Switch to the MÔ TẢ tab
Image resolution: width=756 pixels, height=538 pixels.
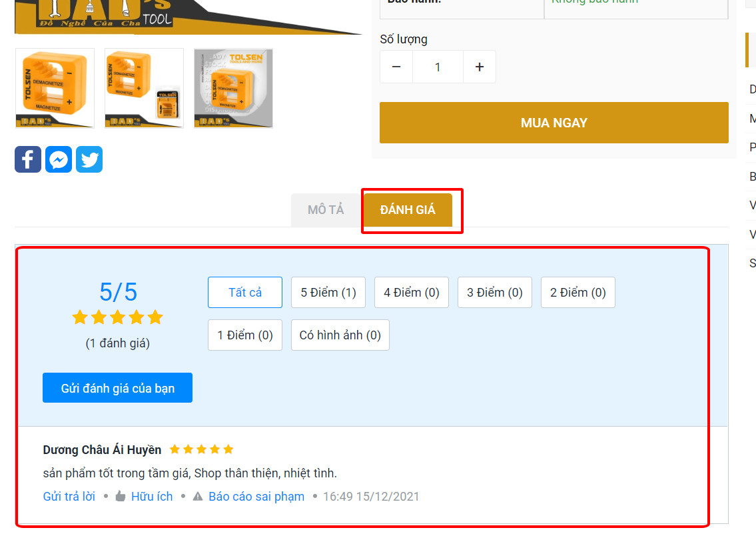coord(326,210)
